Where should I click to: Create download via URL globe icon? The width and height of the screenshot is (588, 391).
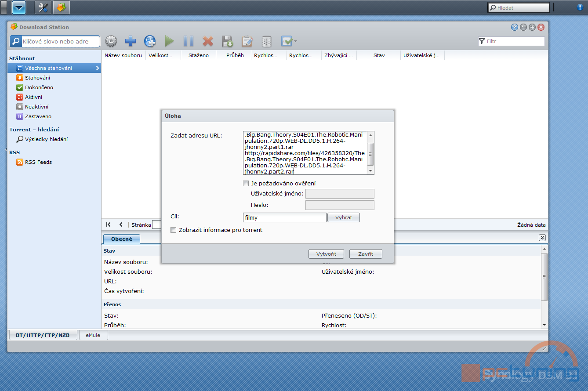point(150,41)
